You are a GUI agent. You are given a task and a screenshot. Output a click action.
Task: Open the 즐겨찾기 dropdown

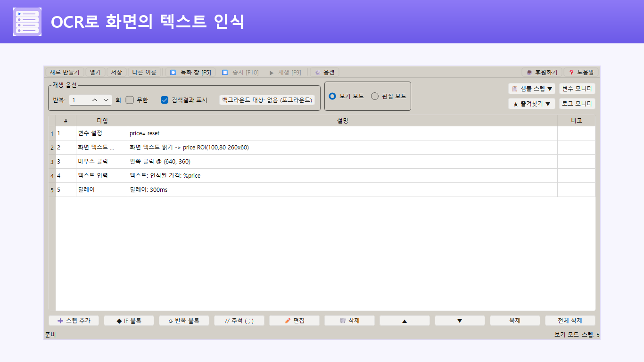pos(532,104)
